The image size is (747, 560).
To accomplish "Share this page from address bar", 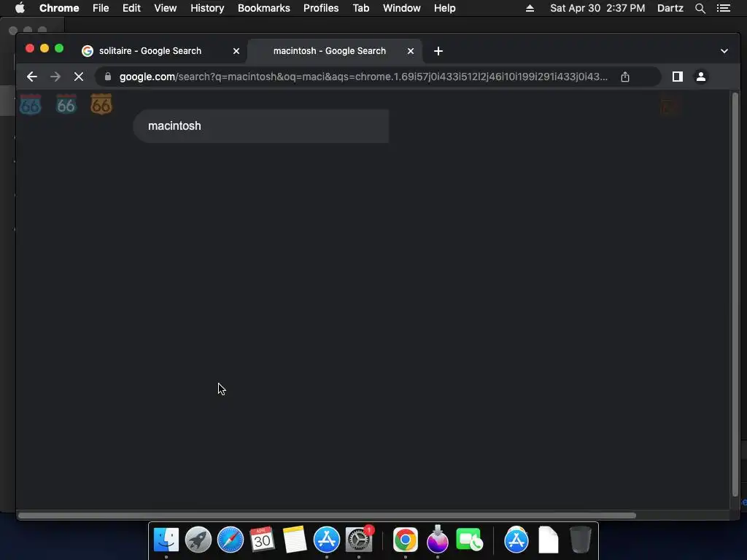I will tap(625, 77).
